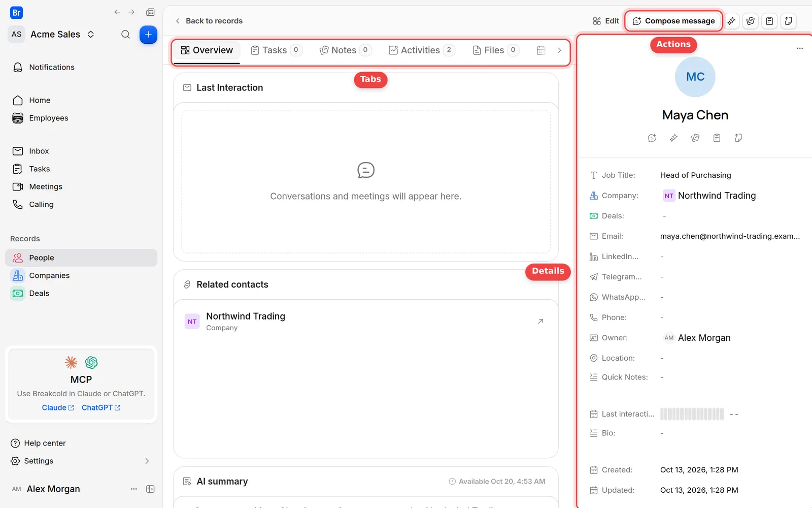Go forward with the right arrow icon

pyautogui.click(x=131, y=12)
